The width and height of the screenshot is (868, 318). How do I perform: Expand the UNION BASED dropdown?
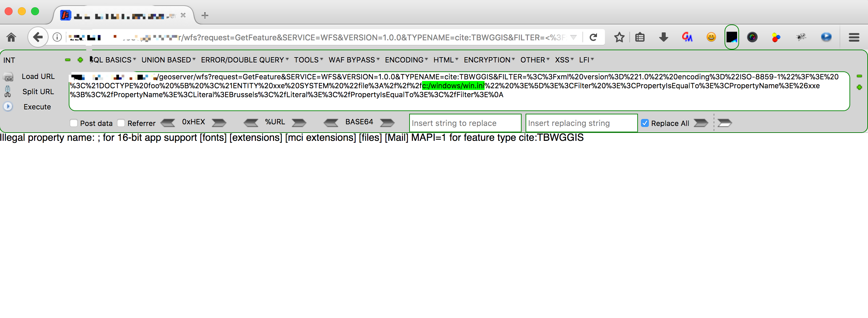pyautogui.click(x=168, y=60)
